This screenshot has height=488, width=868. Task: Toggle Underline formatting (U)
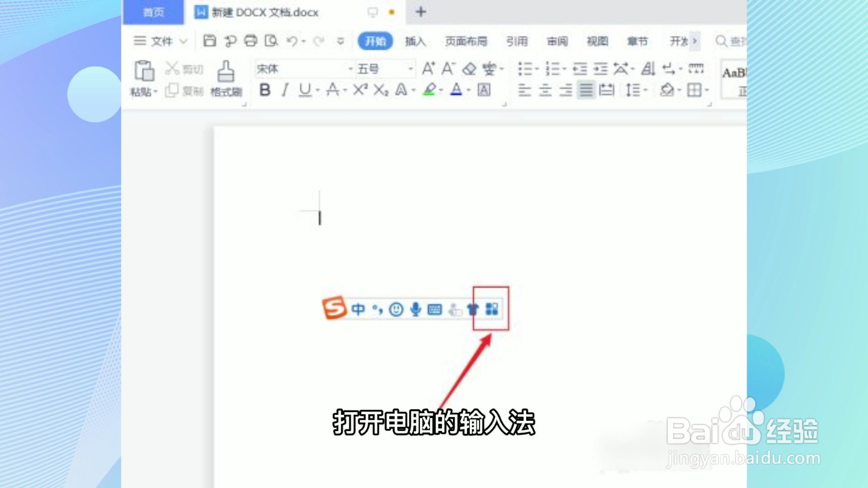[x=305, y=90]
